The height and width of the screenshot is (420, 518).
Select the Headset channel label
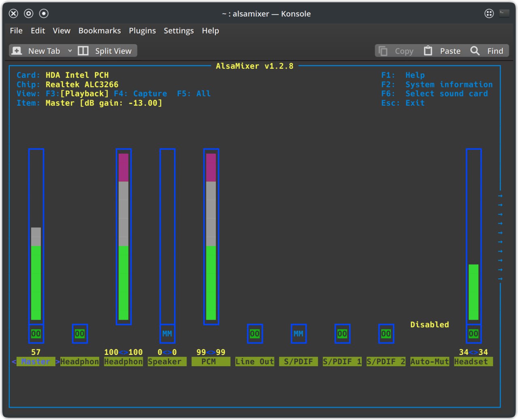click(x=473, y=362)
